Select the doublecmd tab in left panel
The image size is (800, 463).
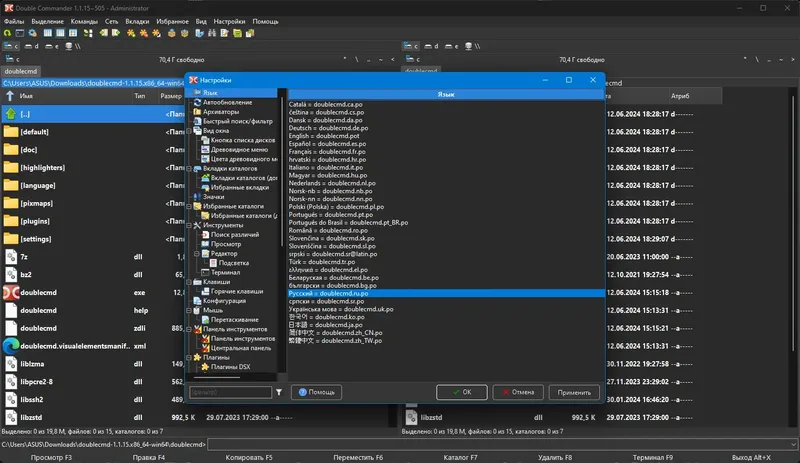click(21, 71)
